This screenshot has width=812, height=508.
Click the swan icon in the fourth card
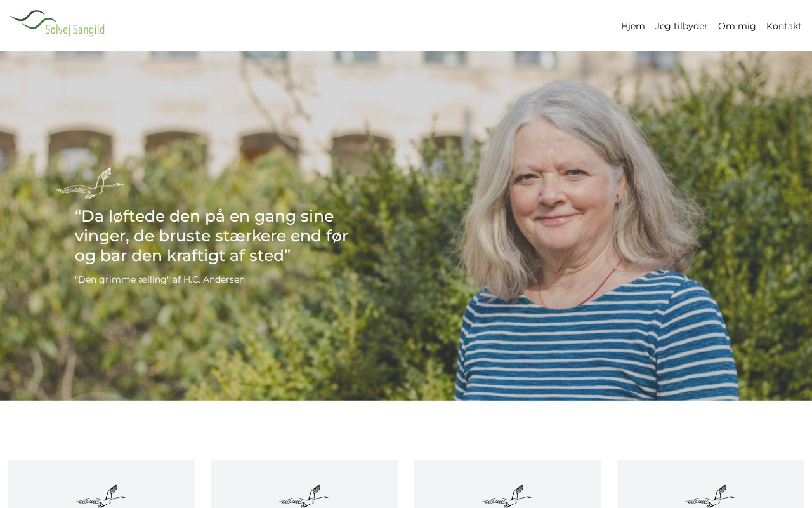click(710, 496)
